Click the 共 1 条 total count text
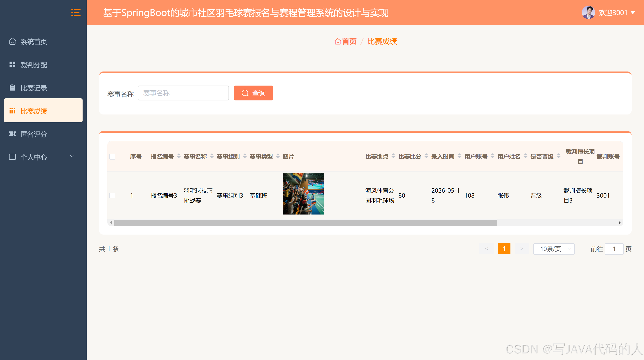Image resolution: width=644 pixels, height=360 pixels. [109, 249]
